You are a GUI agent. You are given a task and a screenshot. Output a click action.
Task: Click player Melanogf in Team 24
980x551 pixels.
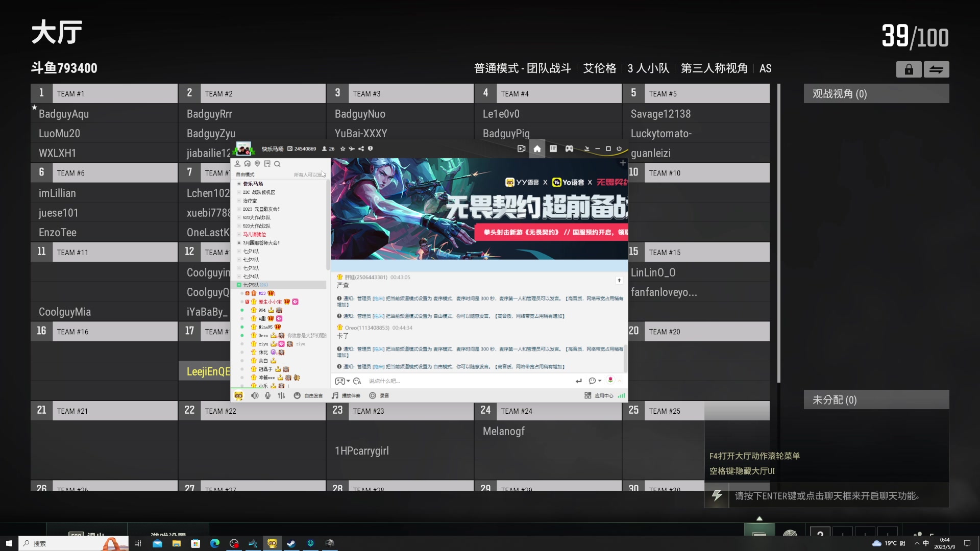[503, 431]
